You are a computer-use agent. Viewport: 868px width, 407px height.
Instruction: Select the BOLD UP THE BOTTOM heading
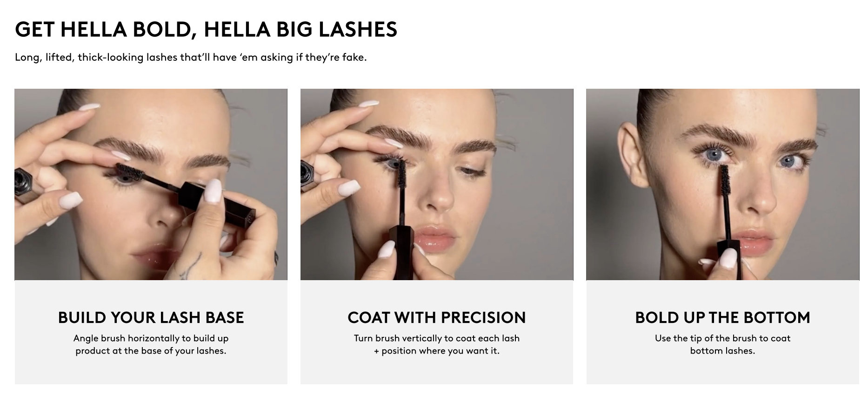click(x=722, y=317)
